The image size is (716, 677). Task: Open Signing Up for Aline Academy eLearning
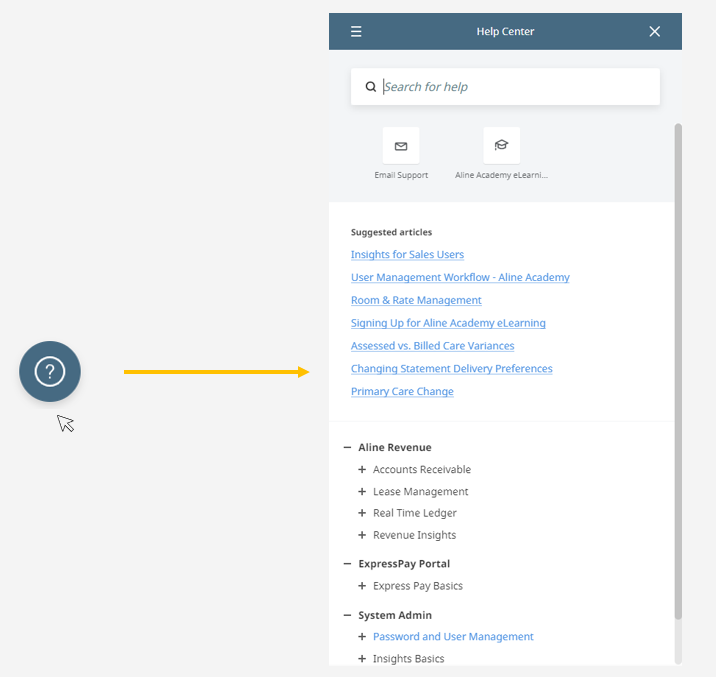pyautogui.click(x=448, y=323)
